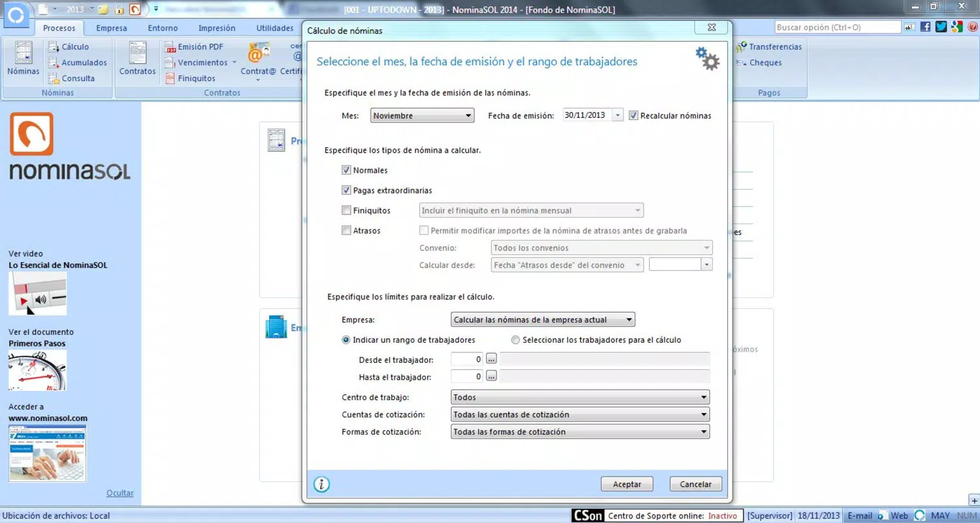
Task: Click the Aceptar button
Action: tap(627, 484)
